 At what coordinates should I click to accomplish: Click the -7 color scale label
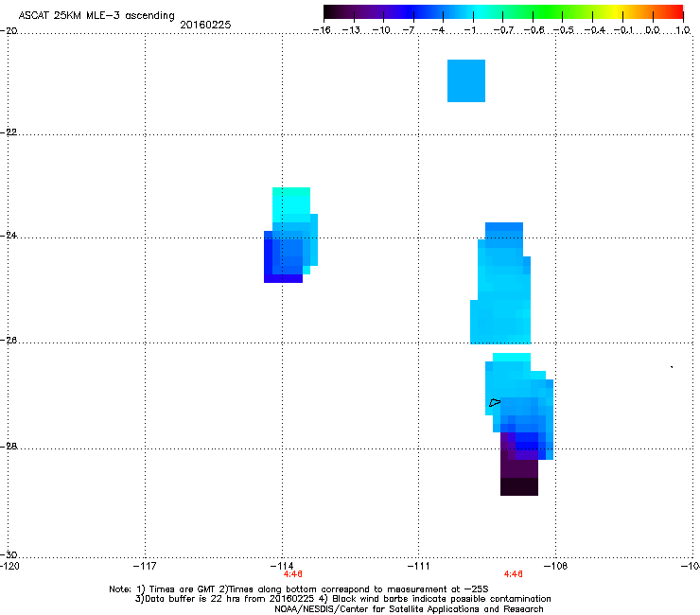(409, 30)
